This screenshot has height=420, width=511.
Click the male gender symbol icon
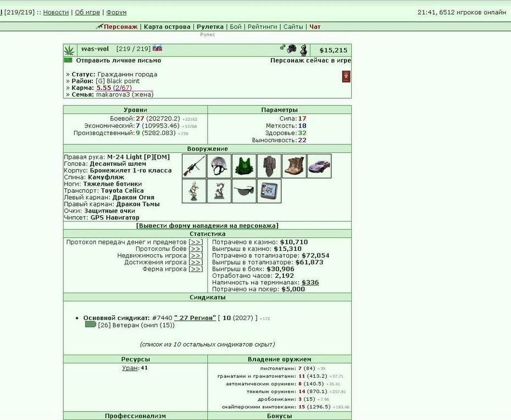coord(282,48)
